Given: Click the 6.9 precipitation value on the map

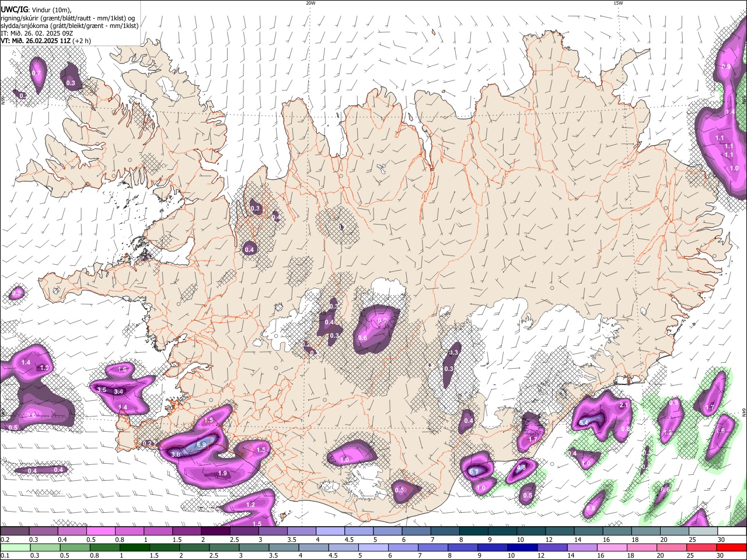Looking at the screenshot, I should [202, 444].
